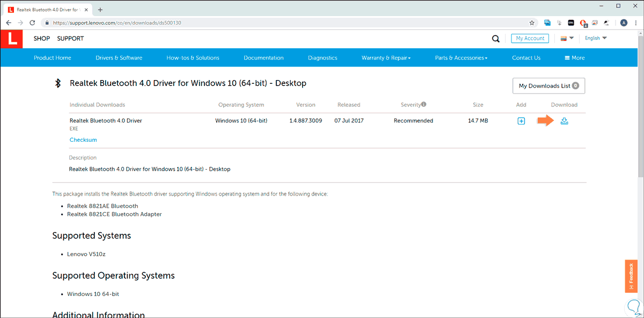This screenshot has height=318, width=644.
Task: Click the My Account button
Action: (x=530, y=38)
